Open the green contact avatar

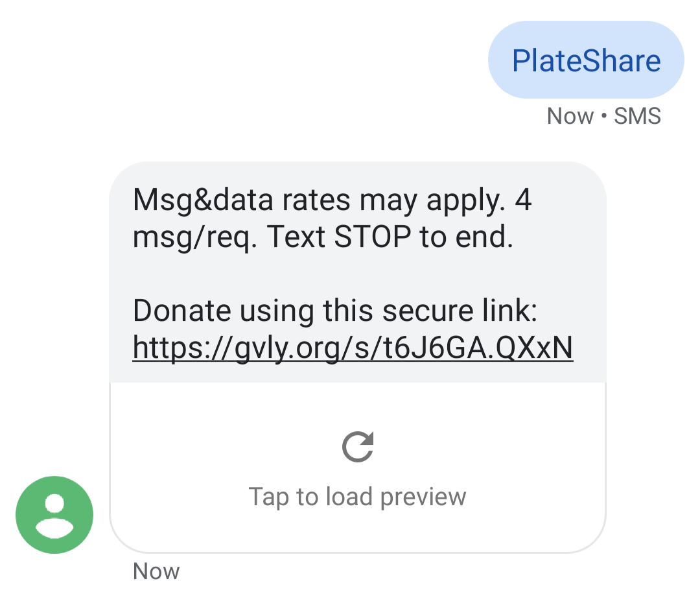click(54, 514)
